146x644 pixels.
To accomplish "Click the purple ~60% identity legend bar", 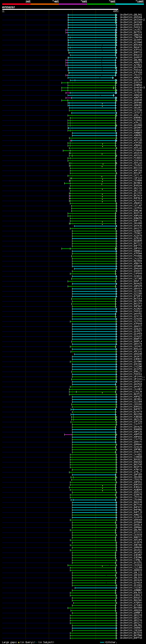I will click(73, 4).
